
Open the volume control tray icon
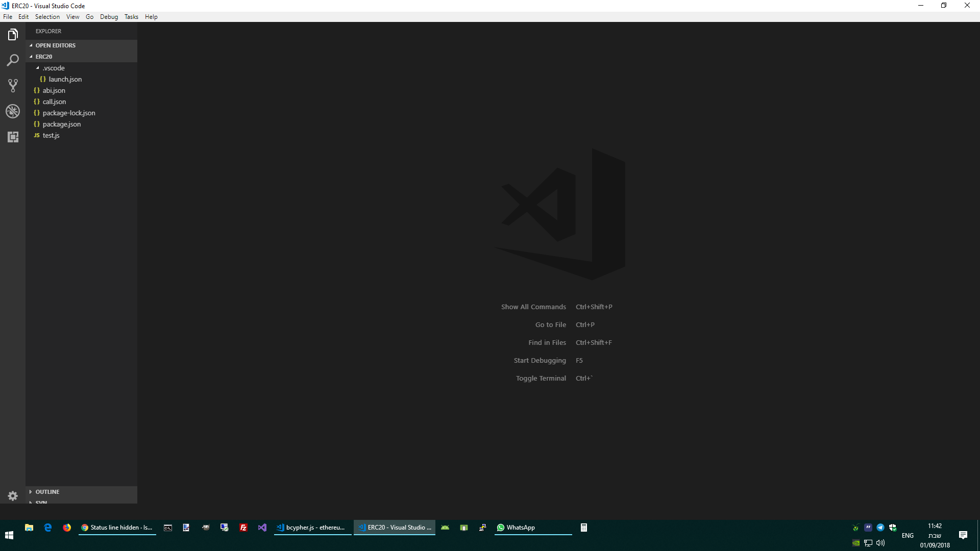coord(880,543)
